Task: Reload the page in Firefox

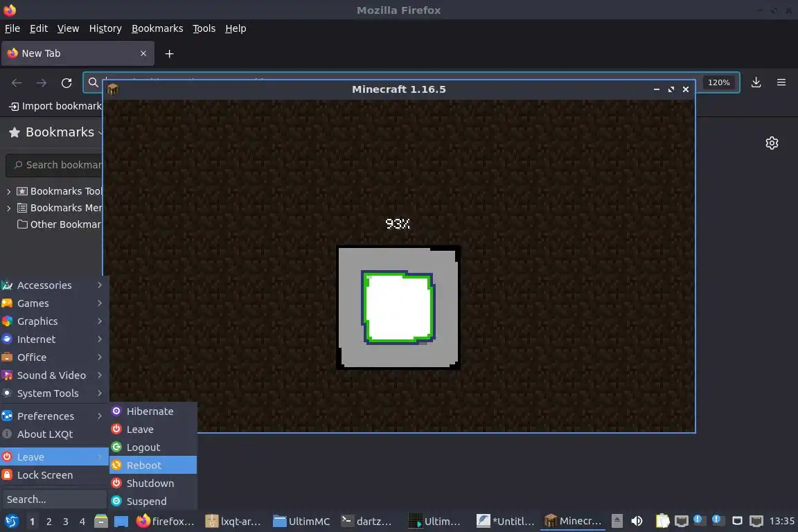Action: pyautogui.click(x=66, y=82)
